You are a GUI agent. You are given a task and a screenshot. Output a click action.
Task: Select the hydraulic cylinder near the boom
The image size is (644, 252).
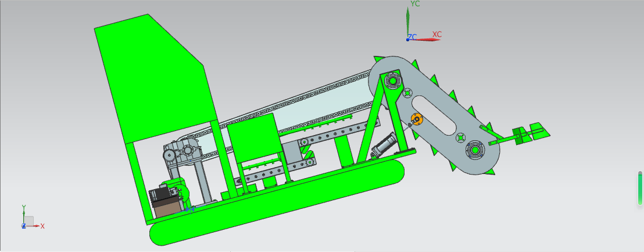coord(384,145)
